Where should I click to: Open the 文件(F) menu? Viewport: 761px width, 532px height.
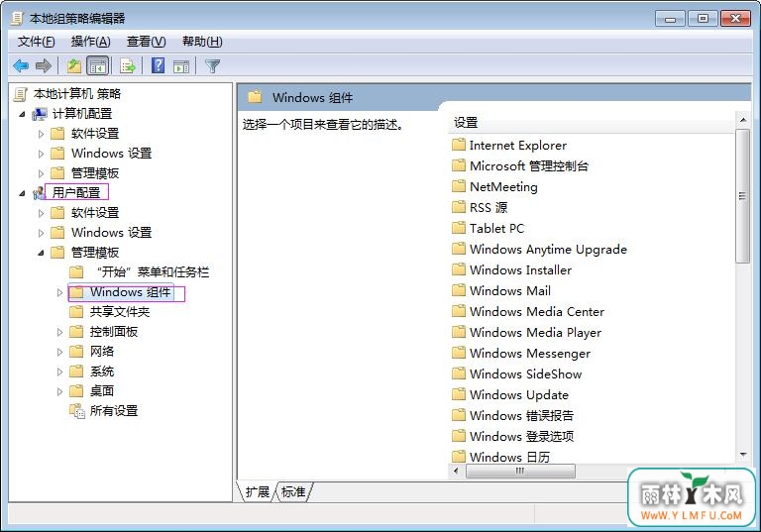pos(37,42)
